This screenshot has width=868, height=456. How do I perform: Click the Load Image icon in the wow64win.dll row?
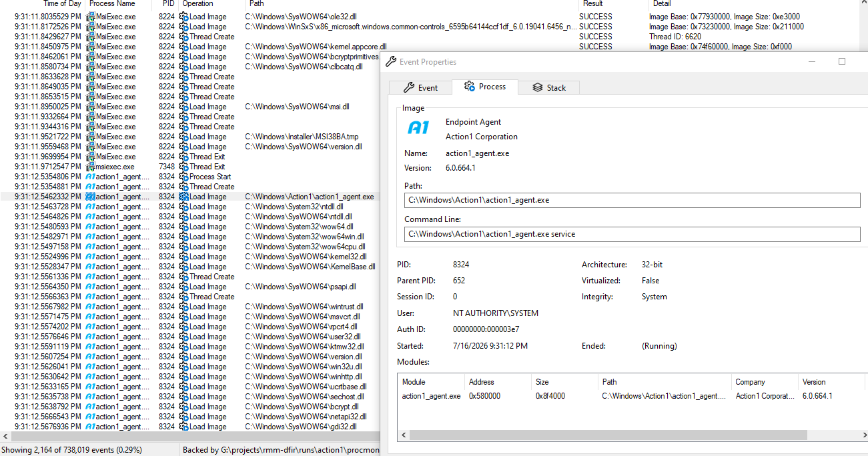[183, 237]
